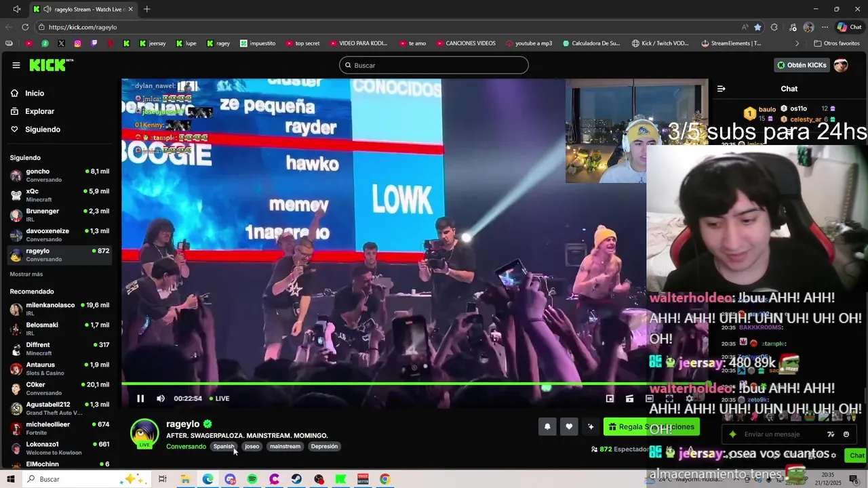The image size is (868, 488).
Task: Click the rageylo streamer avatar
Action: 144,434
